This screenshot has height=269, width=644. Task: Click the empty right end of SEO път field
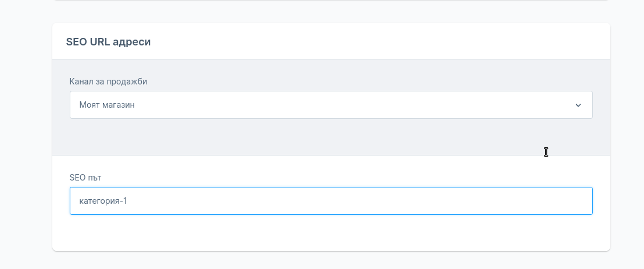click(x=552, y=201)
